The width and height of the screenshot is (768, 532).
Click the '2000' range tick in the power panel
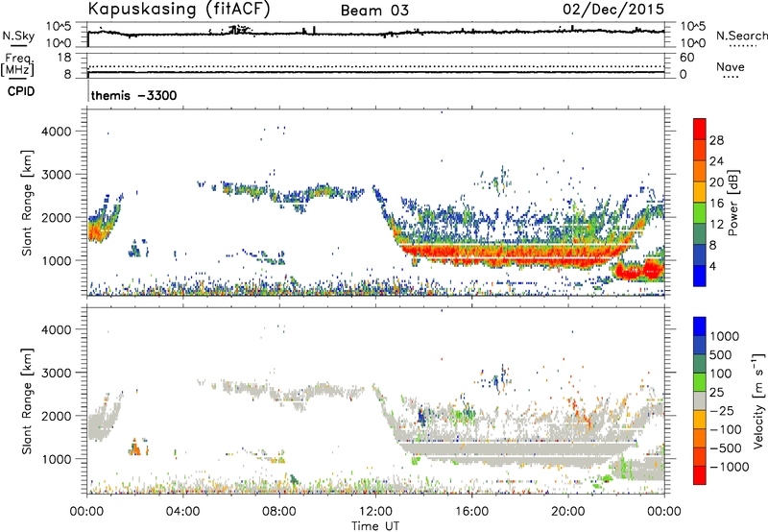[57, 217]
